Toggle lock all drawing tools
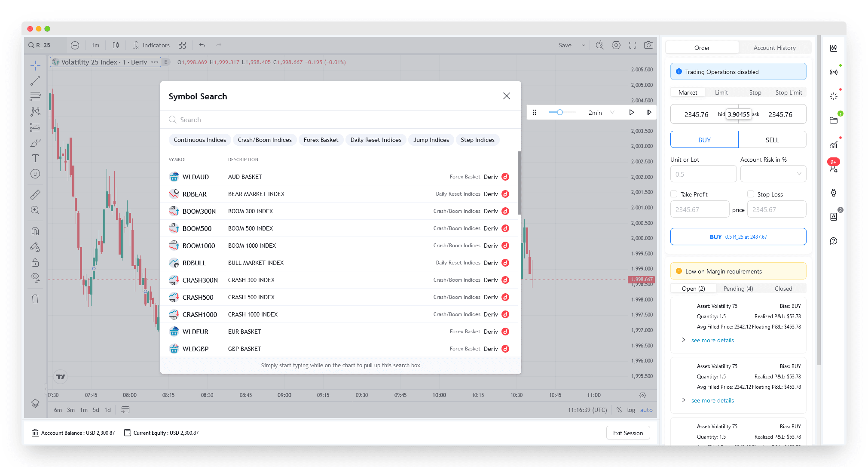The image size is (868, 467). (35, 262)
